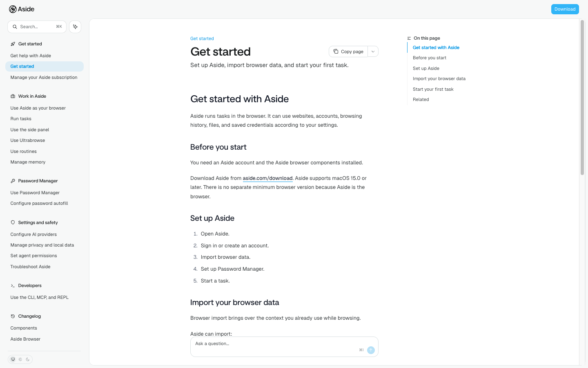Viewport: 588px width, 368px height.
Task: Open the Run tasks sidebar page
Action: point(21,119)
